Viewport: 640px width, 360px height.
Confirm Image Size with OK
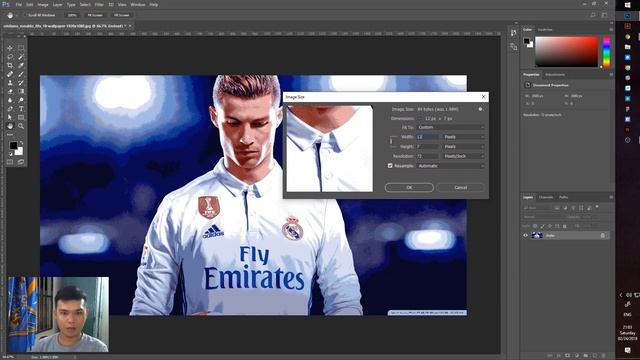(x=409, y=187)
